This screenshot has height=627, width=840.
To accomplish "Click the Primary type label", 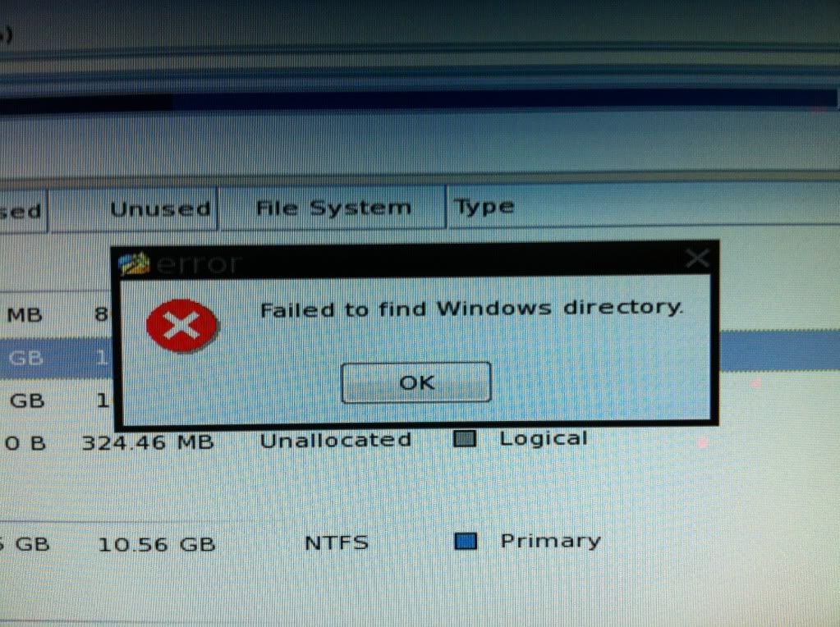I will 550,542.
